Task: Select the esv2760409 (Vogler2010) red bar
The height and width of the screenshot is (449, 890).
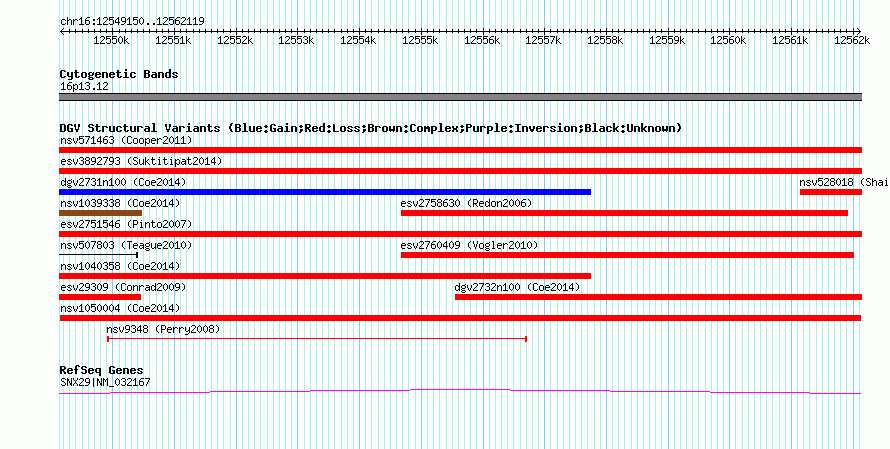Action: (x=627, y=255)
